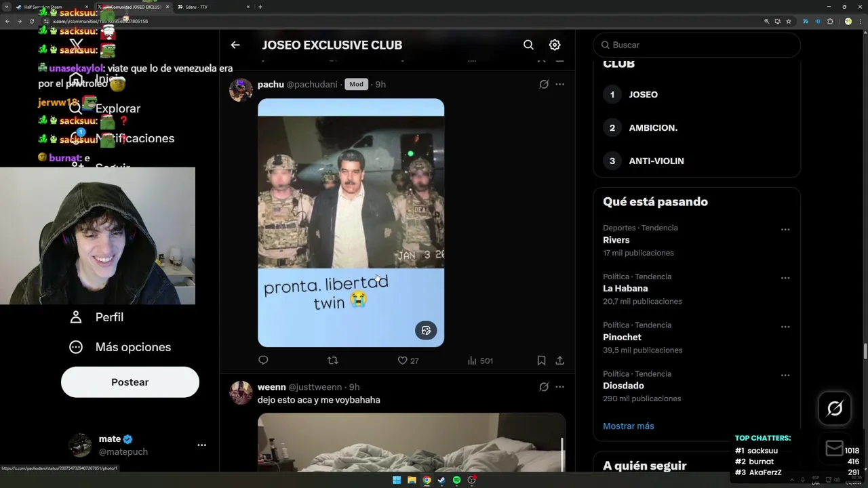The image size is (868, 488).
Task: Open weenn's profile name link
Action: [272, 387]
